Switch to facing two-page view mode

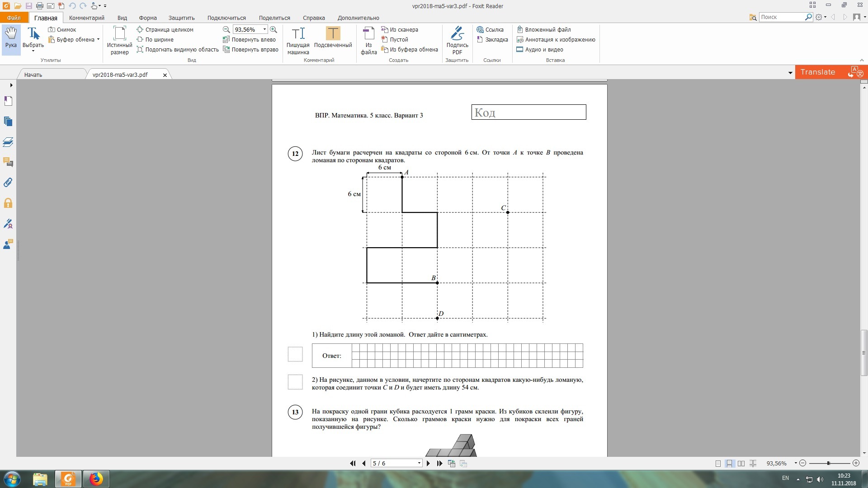tap(741, 464)
